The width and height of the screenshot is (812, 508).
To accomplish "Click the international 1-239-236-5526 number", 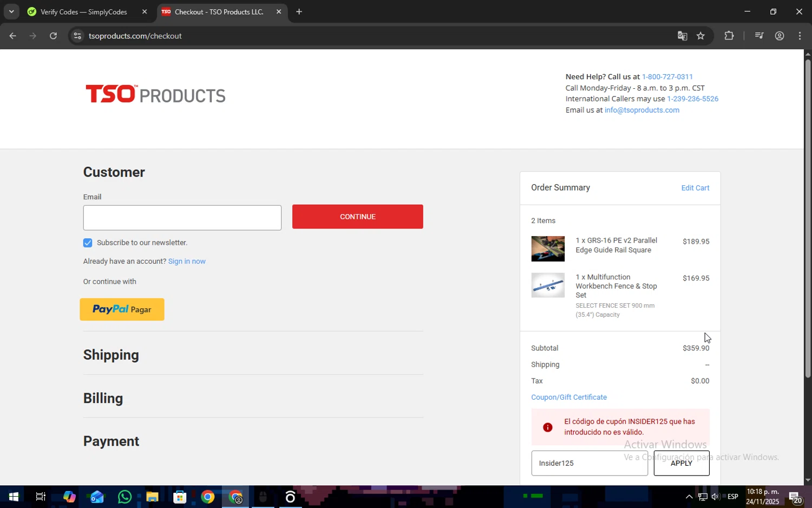I will [692, 99].
